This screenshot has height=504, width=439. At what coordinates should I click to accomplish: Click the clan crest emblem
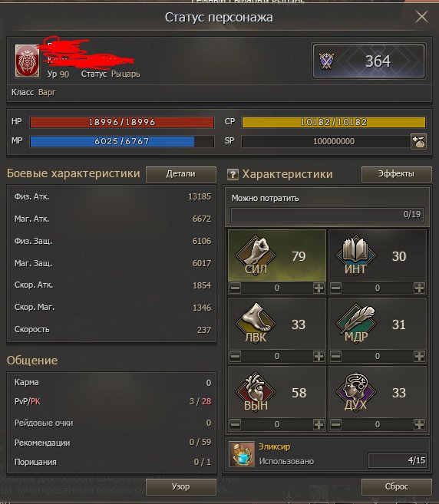[28, 61]
